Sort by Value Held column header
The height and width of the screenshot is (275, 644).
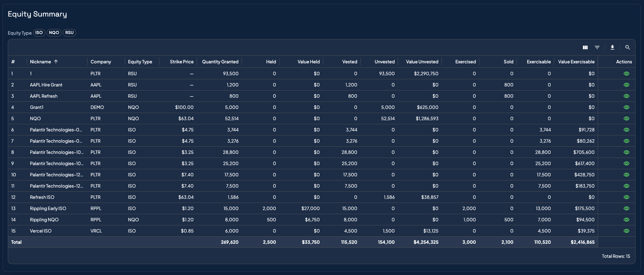(309, 62)
